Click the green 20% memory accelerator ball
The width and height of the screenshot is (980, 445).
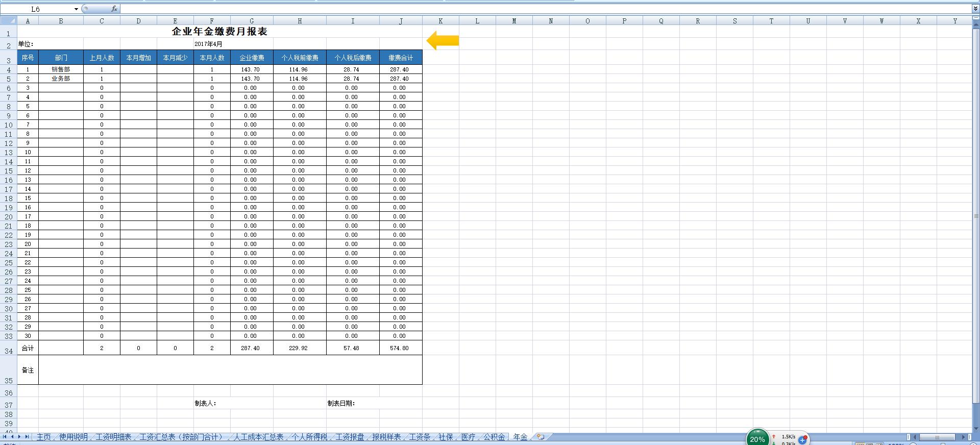tap(757, 438)
